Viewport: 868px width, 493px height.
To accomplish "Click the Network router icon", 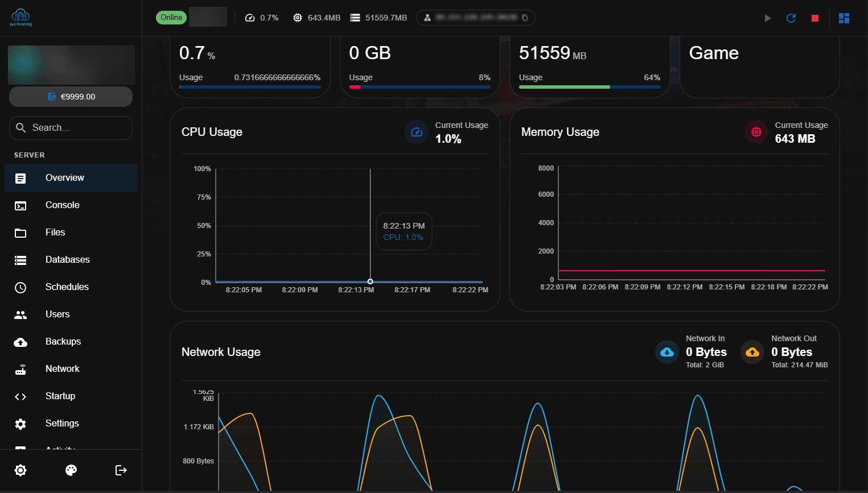I will [x=20, y=370].
